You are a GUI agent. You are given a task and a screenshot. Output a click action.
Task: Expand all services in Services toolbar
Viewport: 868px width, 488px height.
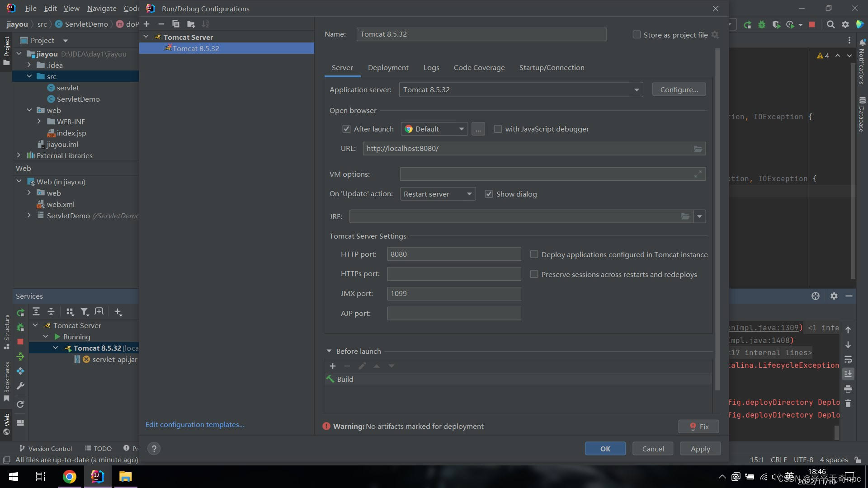pos(36,312)
